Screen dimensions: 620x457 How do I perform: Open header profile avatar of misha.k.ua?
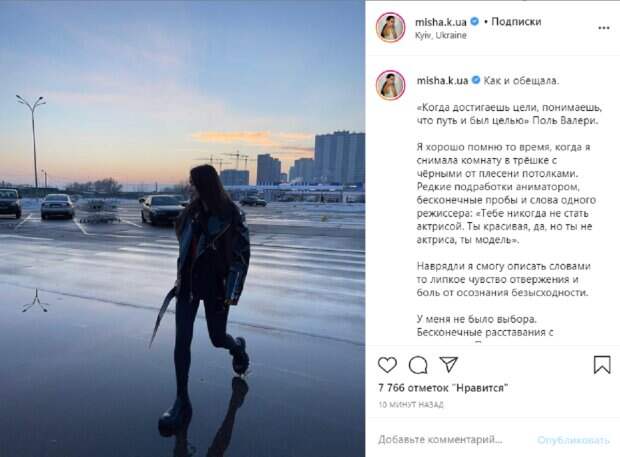(x=391, y=28)
